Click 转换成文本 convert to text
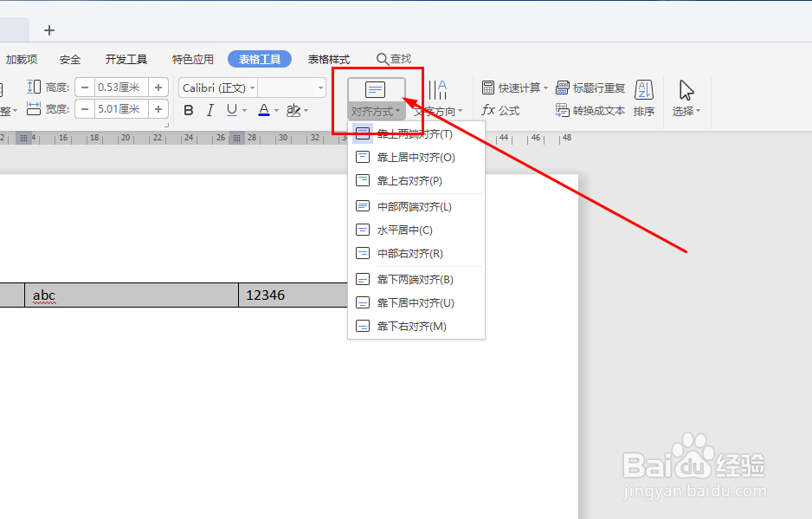Viewport: 812px width, 519px height. click(590, 110)
